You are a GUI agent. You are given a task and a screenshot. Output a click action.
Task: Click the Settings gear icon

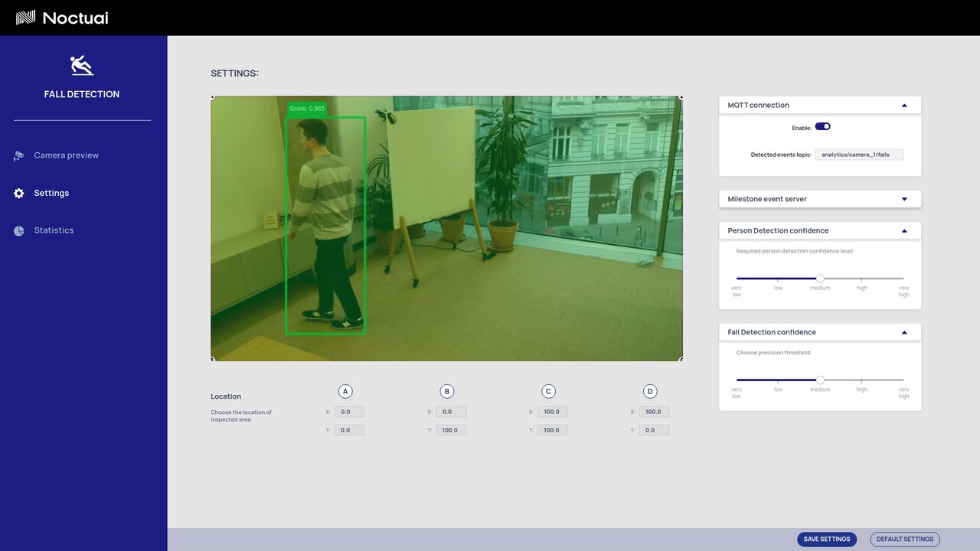click(19, 193)
